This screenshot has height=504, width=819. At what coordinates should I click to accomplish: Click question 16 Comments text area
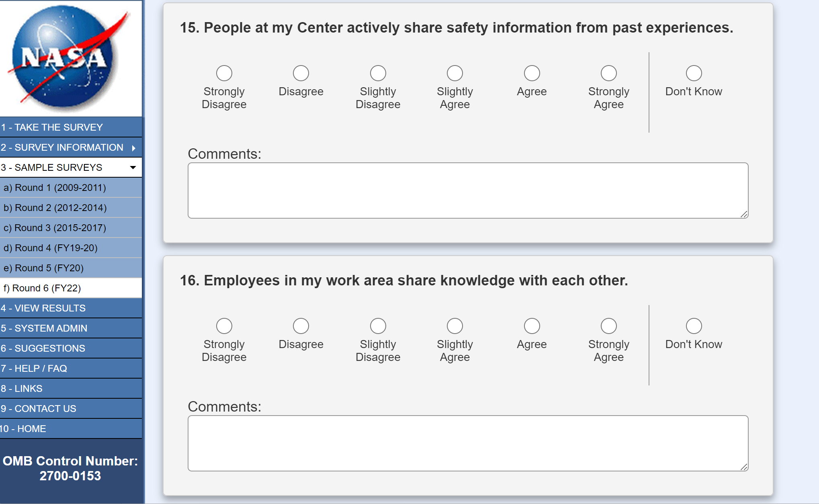467,443
